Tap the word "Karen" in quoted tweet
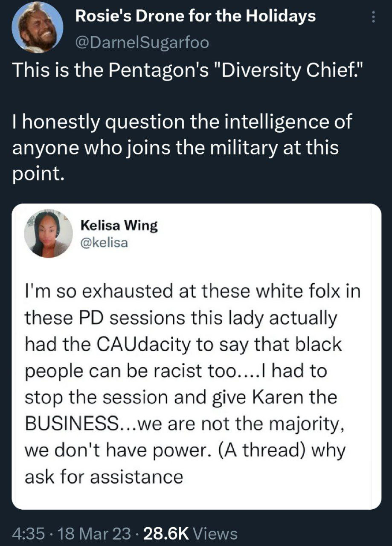Image resolution: width=392 pixels, height=546 pixels. click(273, 397)
